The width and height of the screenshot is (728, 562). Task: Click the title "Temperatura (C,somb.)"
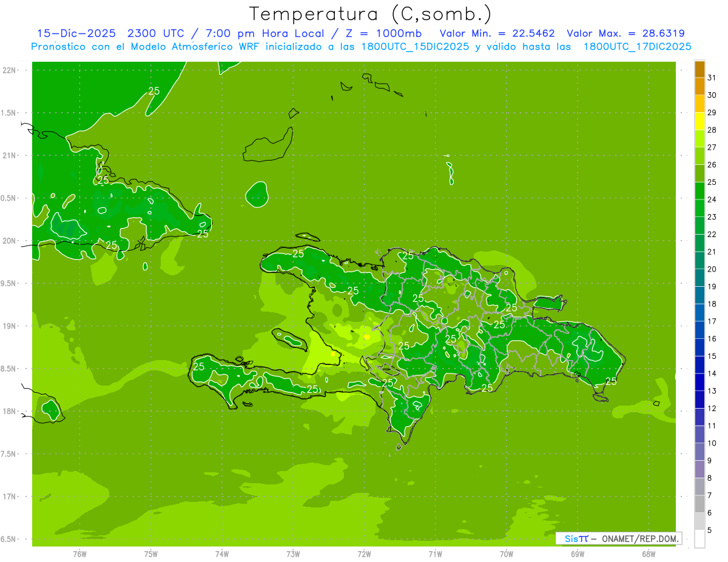371,14
